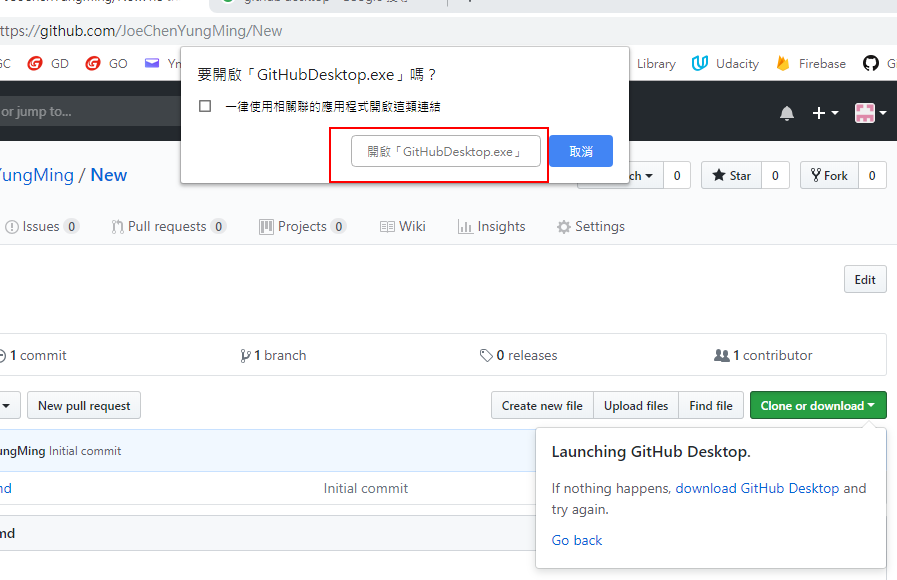Image resolution: width=897 pixels, height=580 pixels.
Task: Click the Issues count badge 0
Action: click(x=71, y=227)
